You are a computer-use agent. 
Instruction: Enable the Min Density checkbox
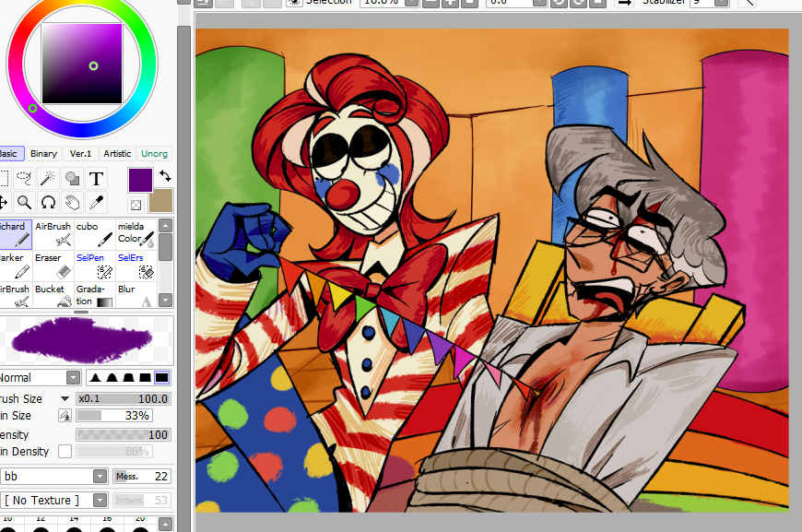tap(65, 451)
